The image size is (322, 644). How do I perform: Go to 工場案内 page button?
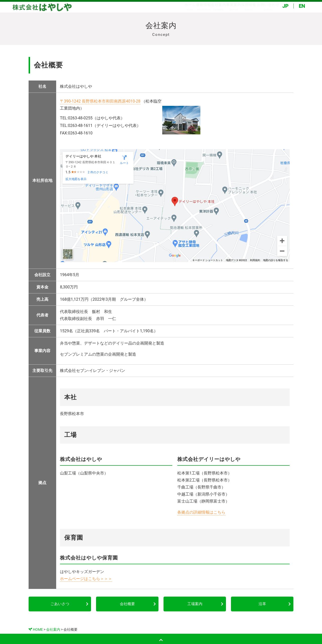195,604
